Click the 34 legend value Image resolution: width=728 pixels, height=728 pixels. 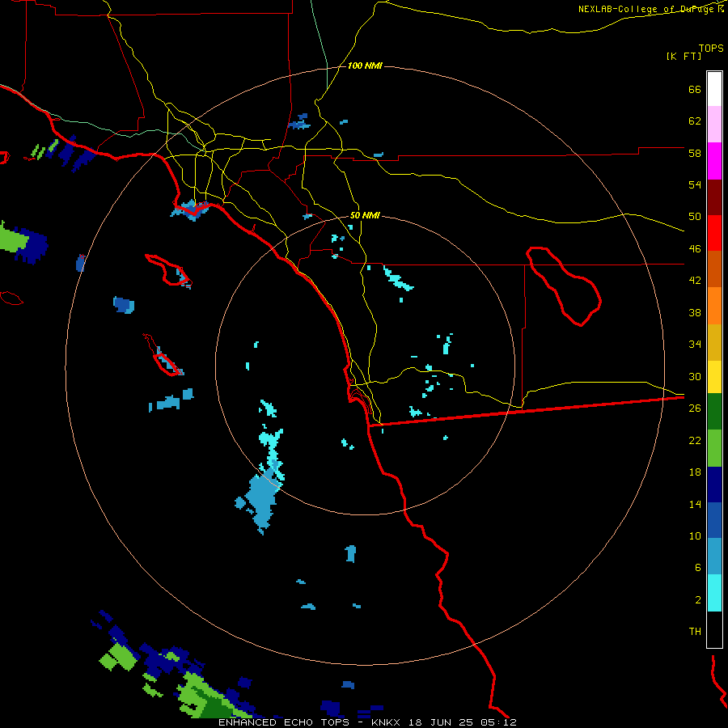(695, 344)
